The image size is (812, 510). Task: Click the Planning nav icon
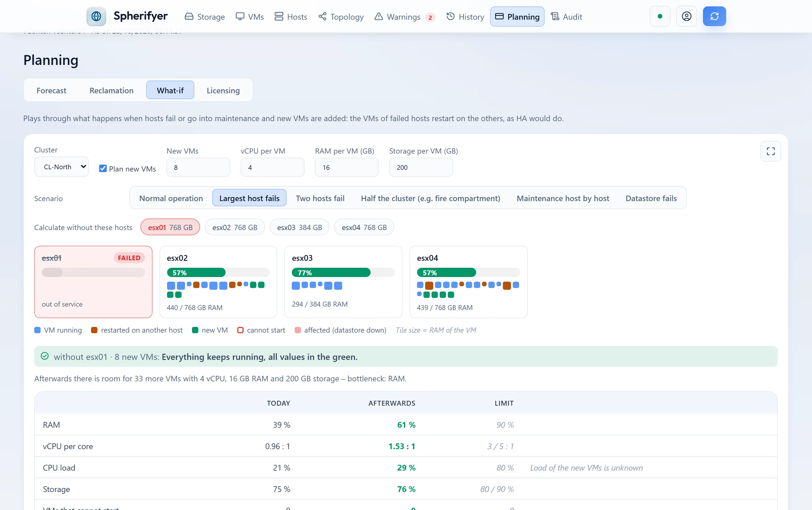coord(499,17)
